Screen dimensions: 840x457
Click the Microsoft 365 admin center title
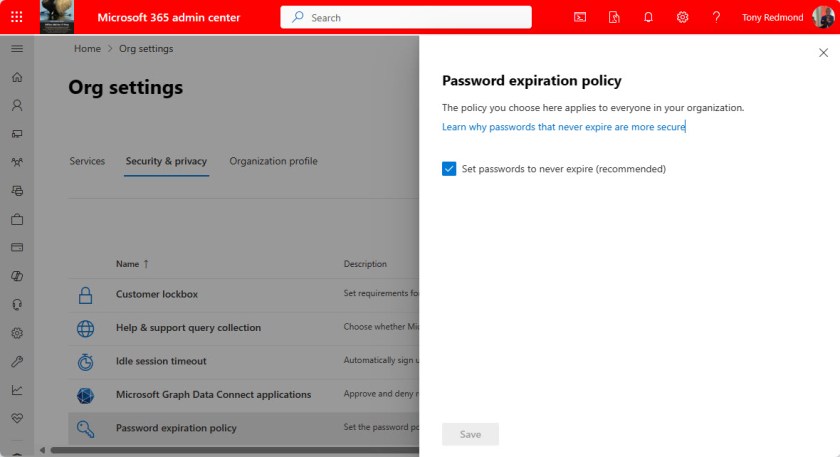coord(169,17)
